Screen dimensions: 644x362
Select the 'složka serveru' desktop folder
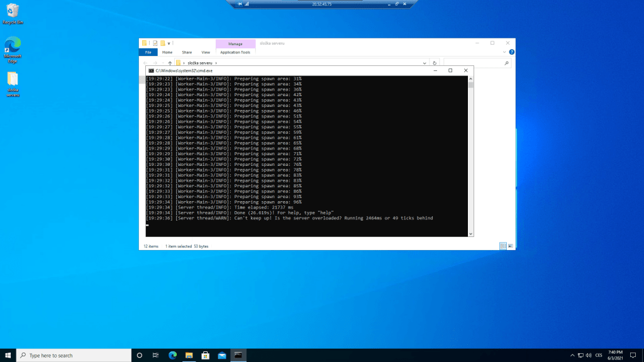(13, 82)
